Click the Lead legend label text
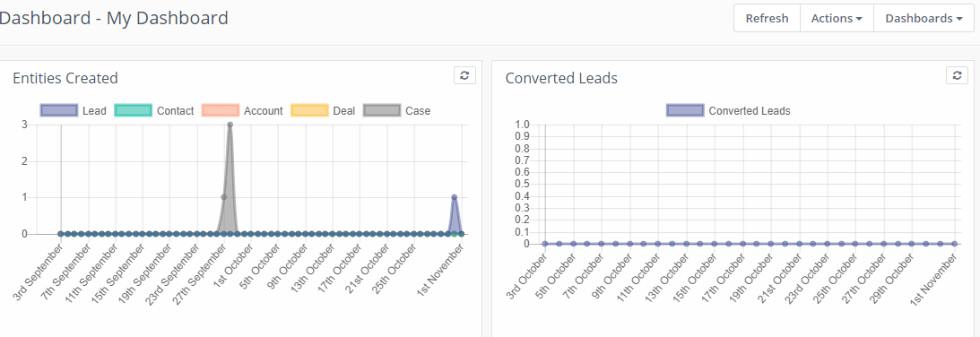The width and height of the screenshot is (980, 337). [94, 110]
